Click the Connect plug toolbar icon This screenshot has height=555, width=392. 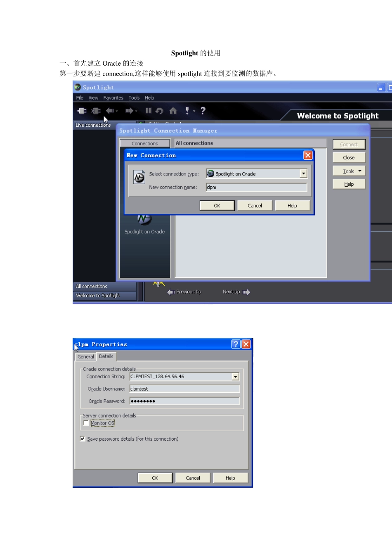pyautogui.click(x=82, y=111)
